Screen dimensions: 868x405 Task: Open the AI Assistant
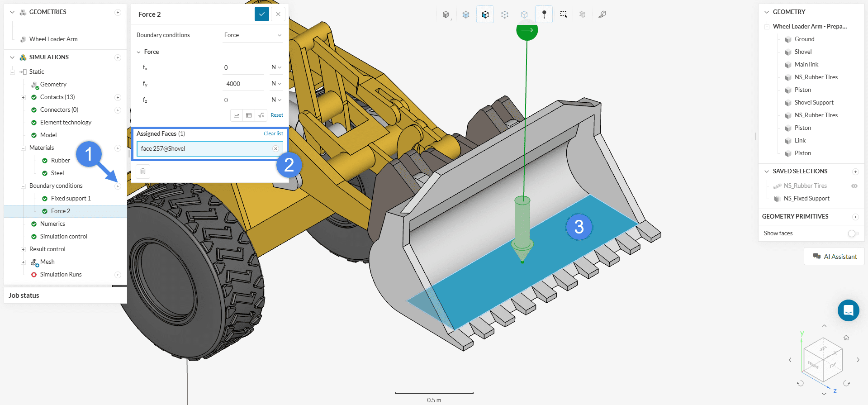(x=835, y=257)
